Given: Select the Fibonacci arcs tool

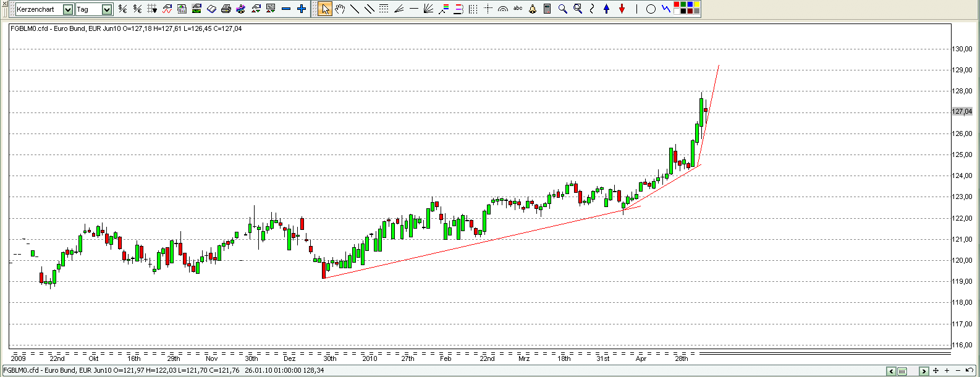Looking at the screenshot, I should (502, 9).
